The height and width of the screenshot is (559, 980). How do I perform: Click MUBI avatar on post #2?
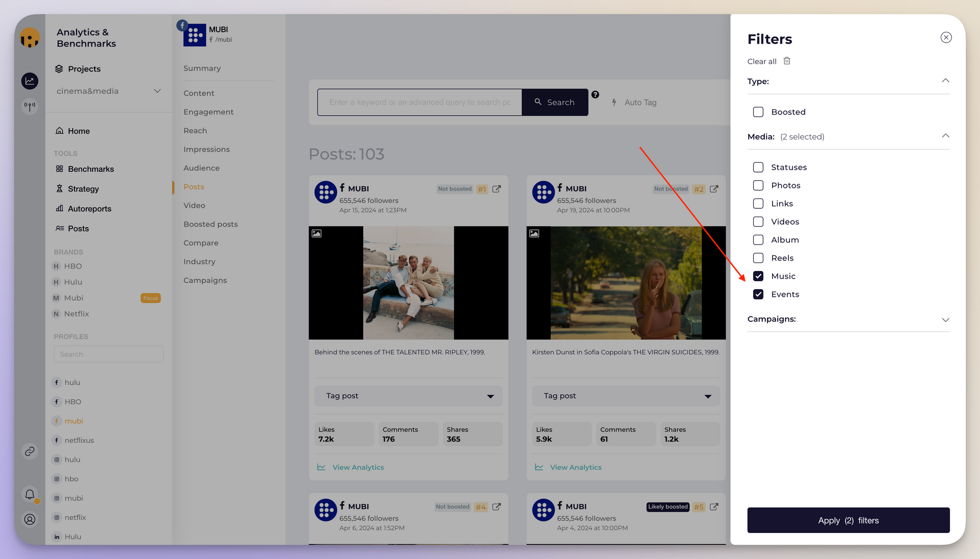point(543,193)
